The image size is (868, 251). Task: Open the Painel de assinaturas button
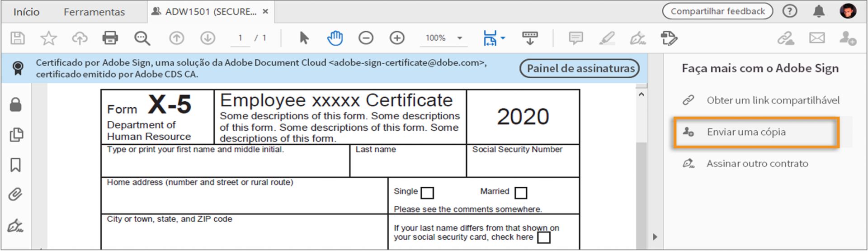pos(581,68)
